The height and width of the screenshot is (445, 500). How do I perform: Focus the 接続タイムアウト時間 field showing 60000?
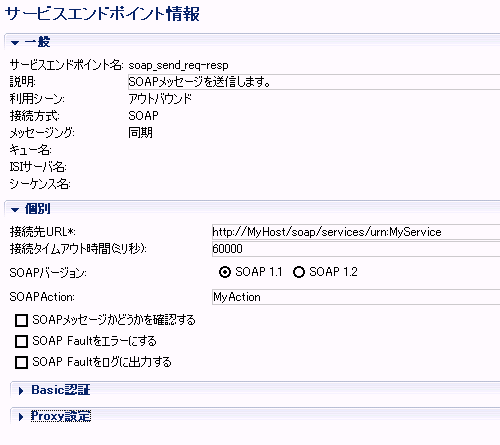(356, 249)
